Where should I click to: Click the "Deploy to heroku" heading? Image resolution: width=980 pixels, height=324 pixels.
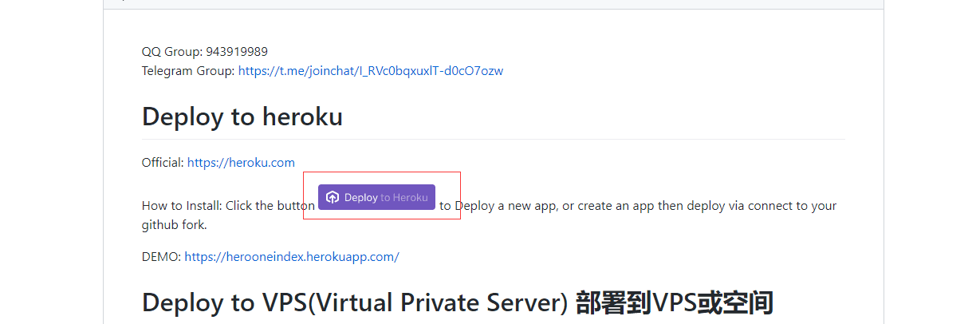tap(242, 117)
